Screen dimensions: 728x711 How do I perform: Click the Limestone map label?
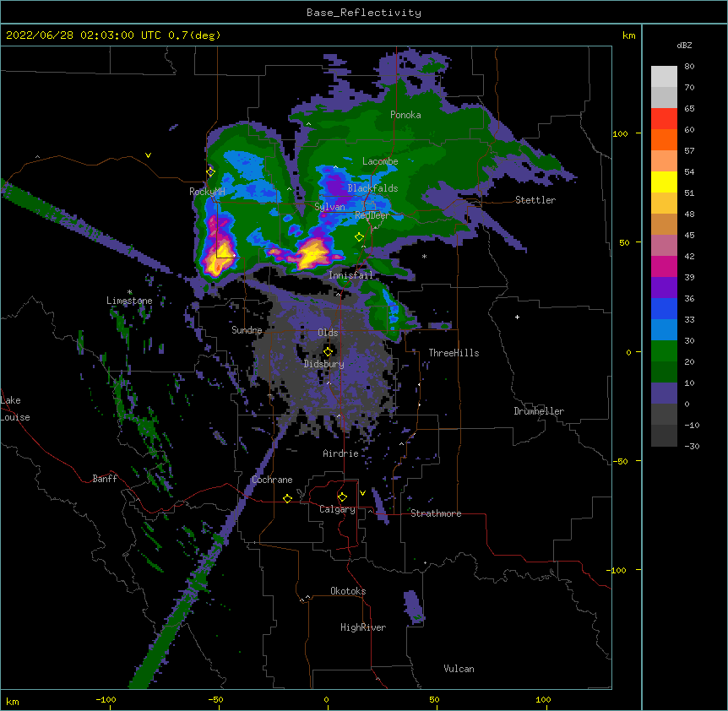pyautogui.click(x=129, y=301)
